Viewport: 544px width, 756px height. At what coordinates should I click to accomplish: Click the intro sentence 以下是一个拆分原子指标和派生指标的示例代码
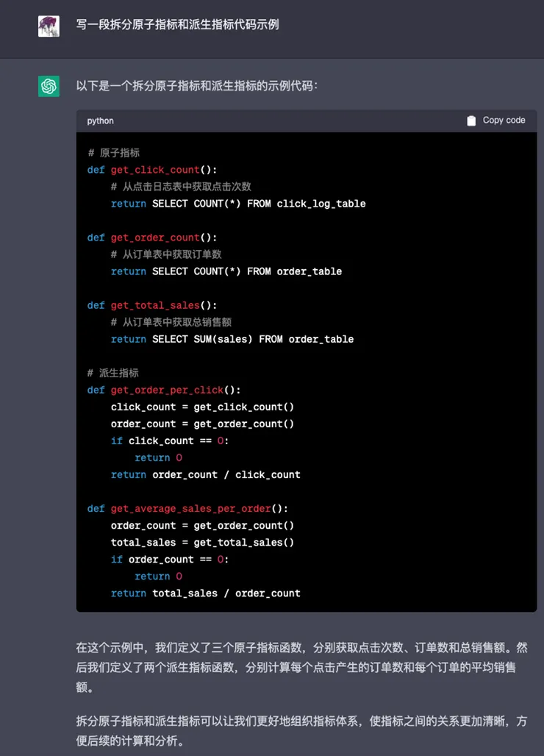point(196,86)
